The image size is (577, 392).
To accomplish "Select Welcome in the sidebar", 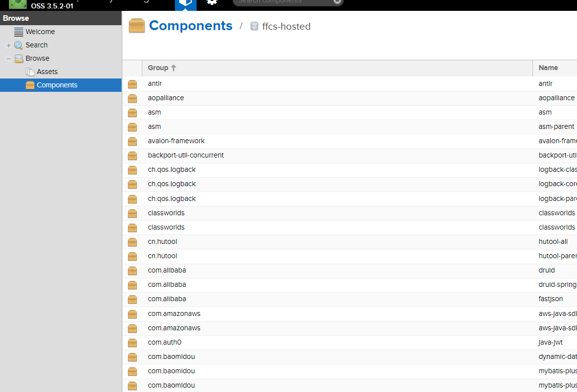I will (40, 32).
